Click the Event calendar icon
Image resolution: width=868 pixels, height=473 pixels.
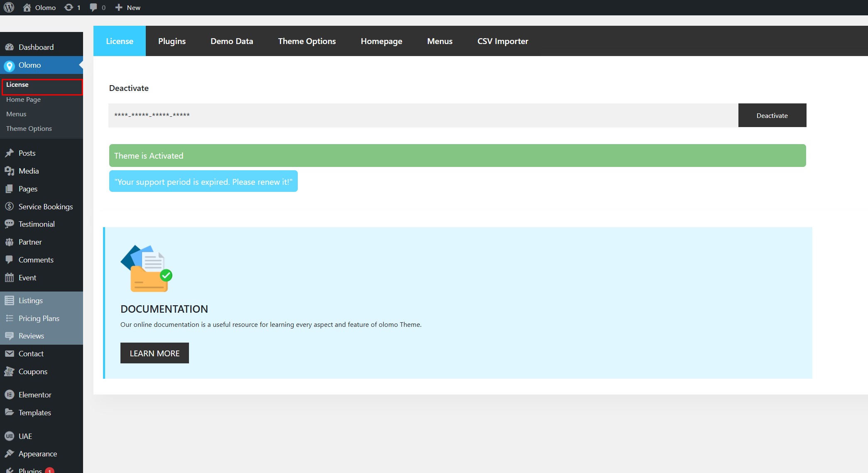click(x=9, y=278)
